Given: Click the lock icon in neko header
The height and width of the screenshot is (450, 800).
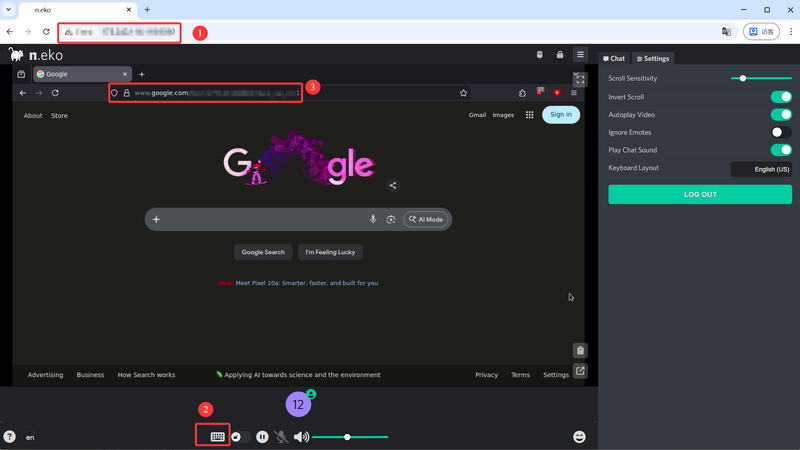Looking at the screenshot, I should pyautogui.click(x=560, y=55).
